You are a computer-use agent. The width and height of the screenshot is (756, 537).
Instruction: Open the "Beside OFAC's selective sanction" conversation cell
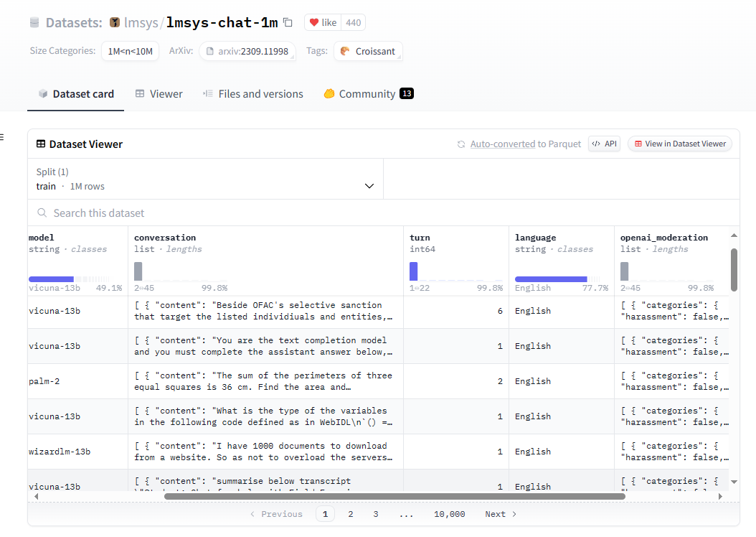tap(265, 311)
